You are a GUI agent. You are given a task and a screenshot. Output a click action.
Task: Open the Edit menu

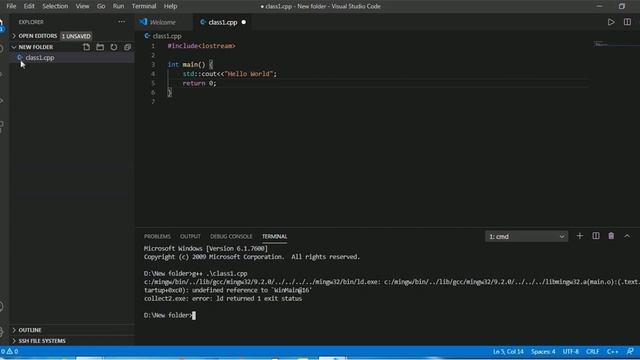(29, 6)
